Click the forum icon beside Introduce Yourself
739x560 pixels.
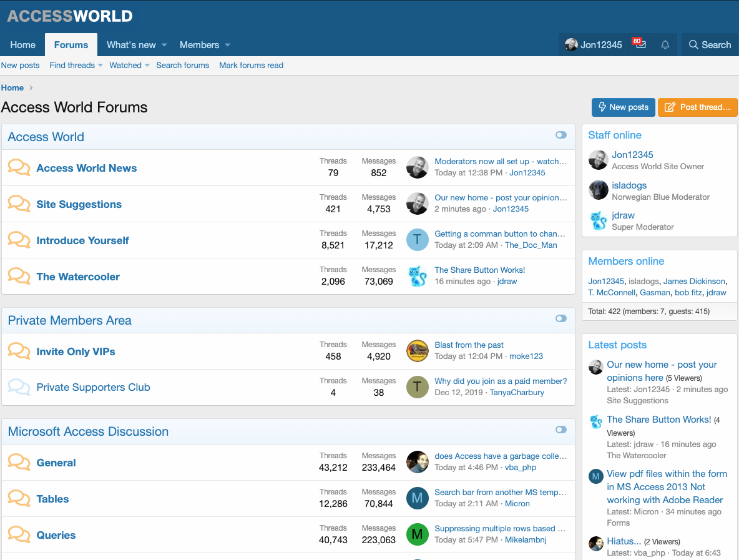(19, 240)
